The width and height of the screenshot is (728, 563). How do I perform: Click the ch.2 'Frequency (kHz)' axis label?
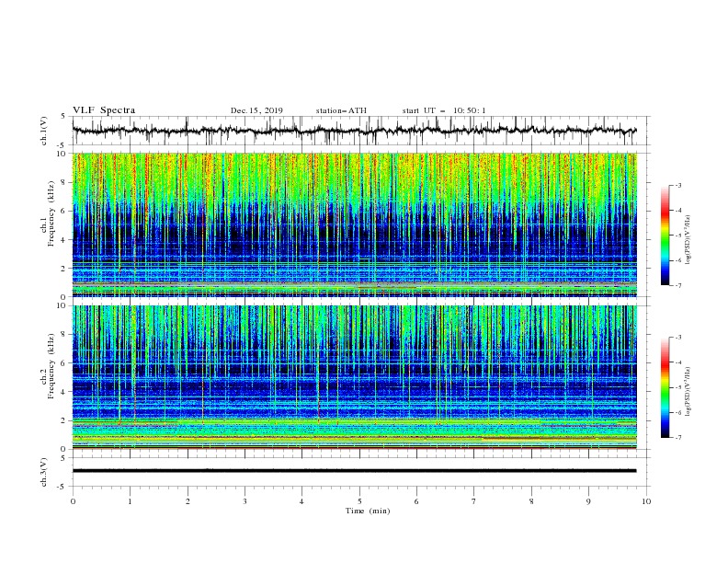(51, 365)
